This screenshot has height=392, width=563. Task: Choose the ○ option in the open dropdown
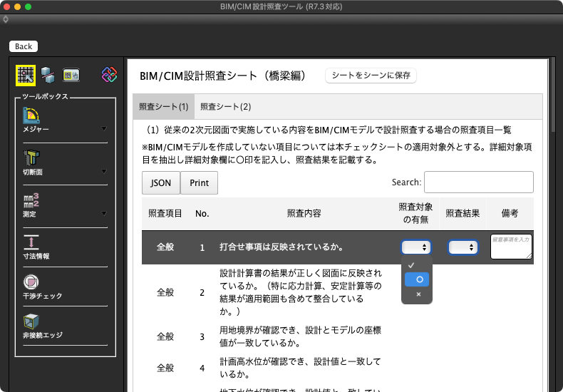(x=419, y=279)
